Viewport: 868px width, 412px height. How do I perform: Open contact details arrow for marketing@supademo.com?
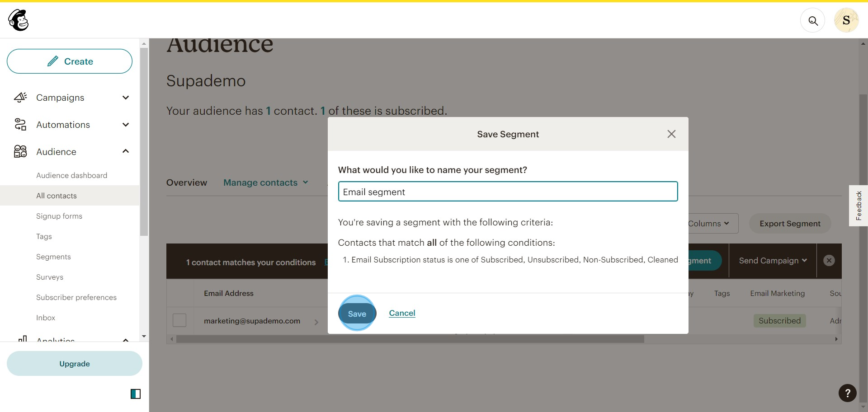316,322
